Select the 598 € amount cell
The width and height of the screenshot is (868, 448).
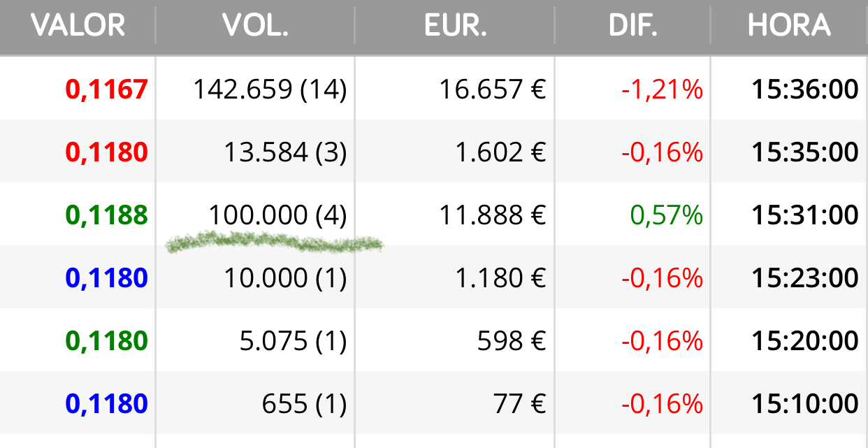[512, 341]
